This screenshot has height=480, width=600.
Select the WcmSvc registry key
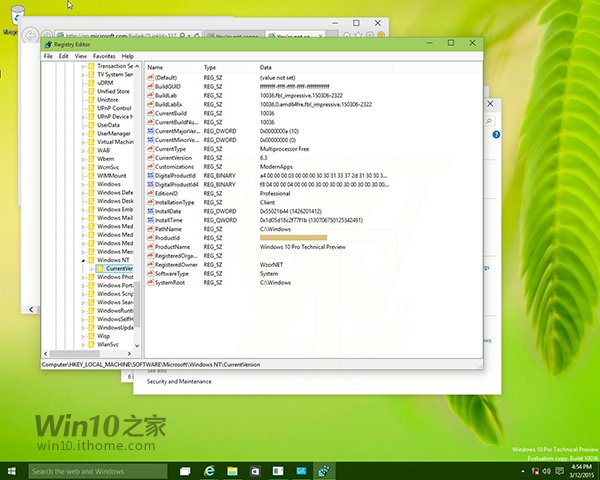[x=108, y=167]
